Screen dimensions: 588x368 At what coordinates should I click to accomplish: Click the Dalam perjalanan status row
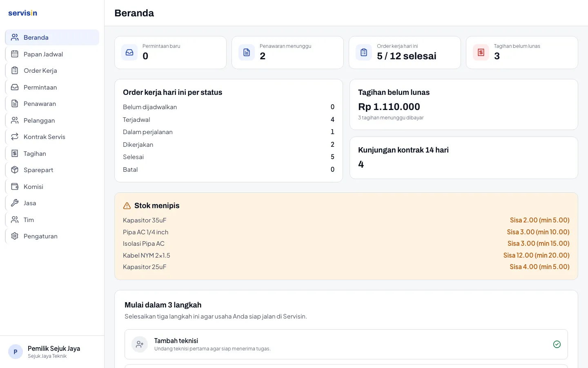(229, 132)
